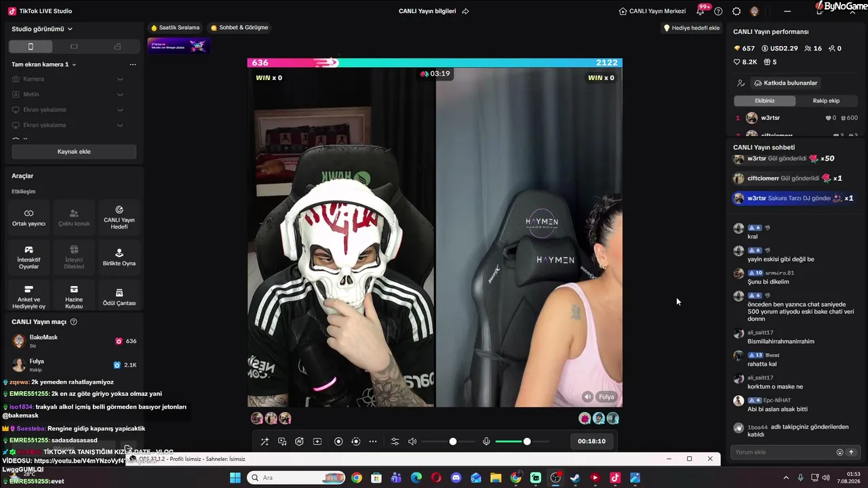Mute the speaker output
This screenshot has height=488, width=868.
click(412, 441)
